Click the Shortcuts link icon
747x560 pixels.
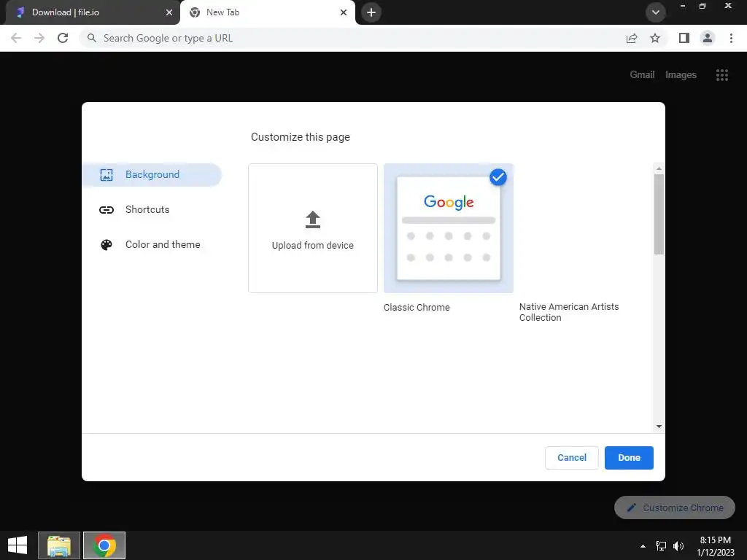tap(107, 210)
